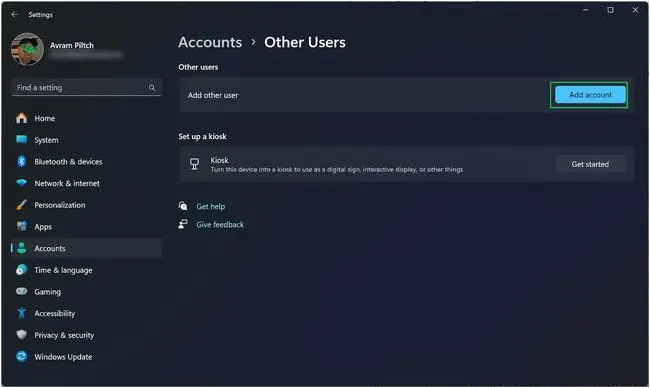Viewport: 650px width, 388px height.
Task: Open Personalization settings
Action: click(60, 205)
